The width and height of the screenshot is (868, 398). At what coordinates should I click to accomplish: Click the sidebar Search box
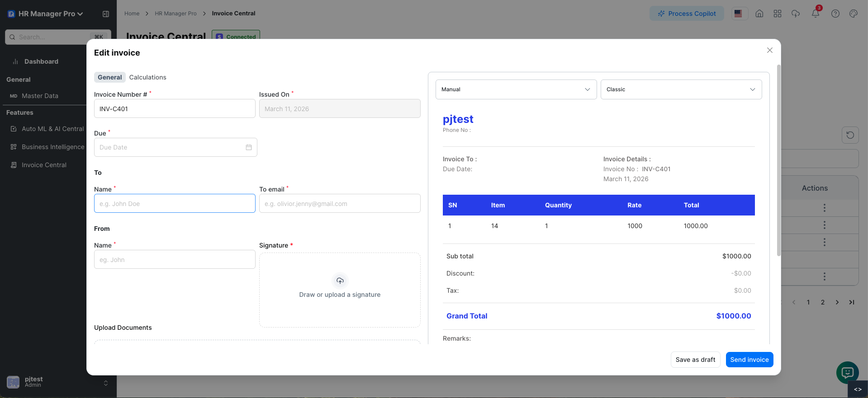point(58,37)
